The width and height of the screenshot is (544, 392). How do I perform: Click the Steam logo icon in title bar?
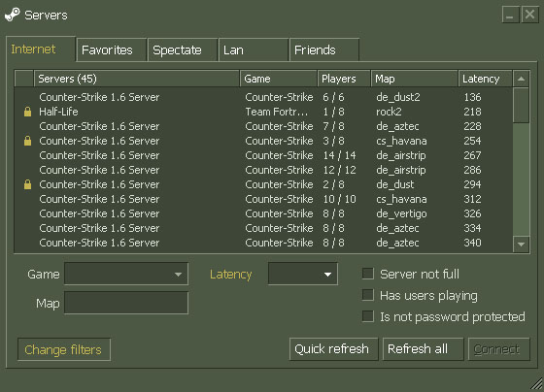[x=13, y=15]
